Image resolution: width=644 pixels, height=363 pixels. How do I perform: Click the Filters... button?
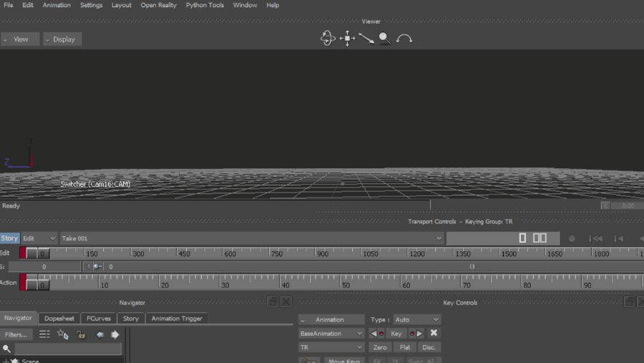coord(16,334)
